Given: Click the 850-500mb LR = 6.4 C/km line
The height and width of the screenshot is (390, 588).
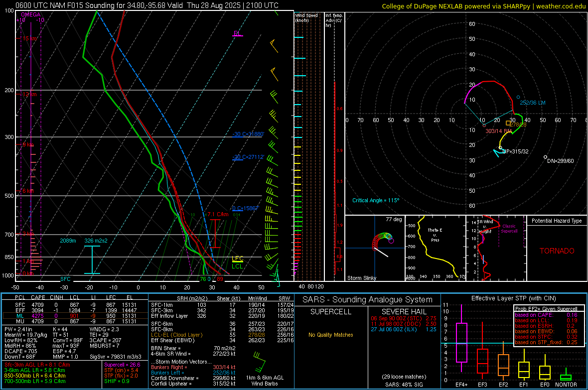Looking at the screenshot, I should click(35, 376).
